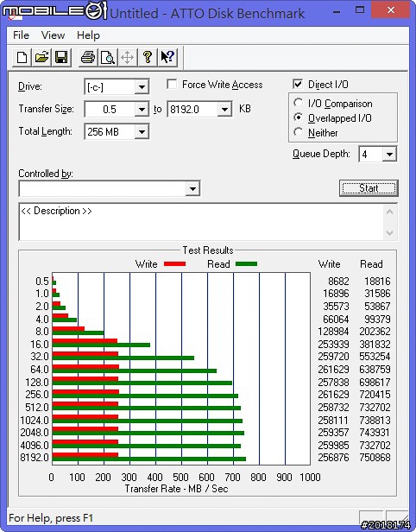Image resolution: width=416 pixels, height=532 pixels.
Task: Click the red Write legend swatch
Action: click(174, 263)
